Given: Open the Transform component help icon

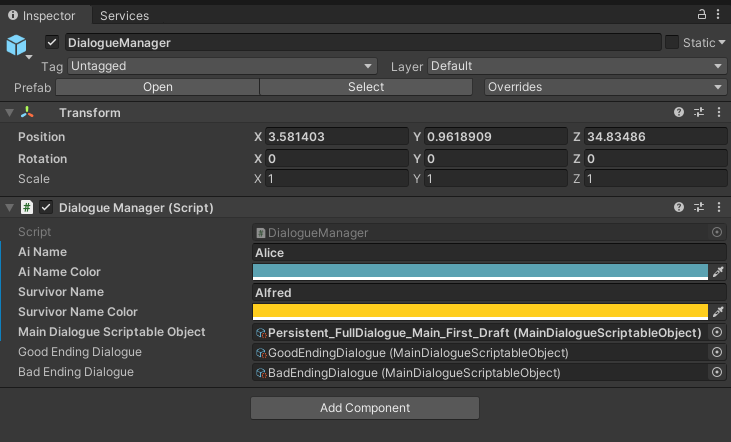Looking at the screenshot, I should coord(679,112).
